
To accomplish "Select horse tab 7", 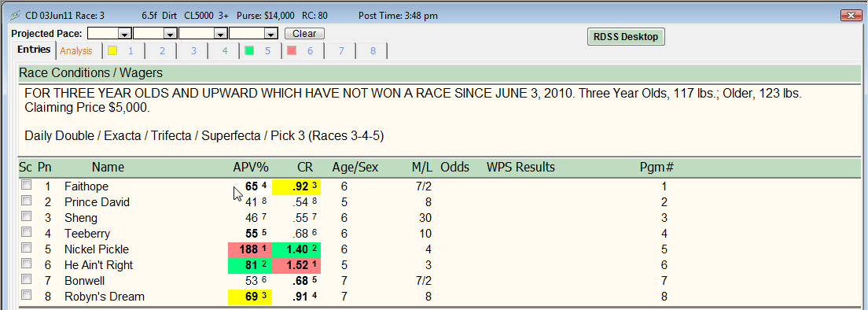I will [341, 51].
